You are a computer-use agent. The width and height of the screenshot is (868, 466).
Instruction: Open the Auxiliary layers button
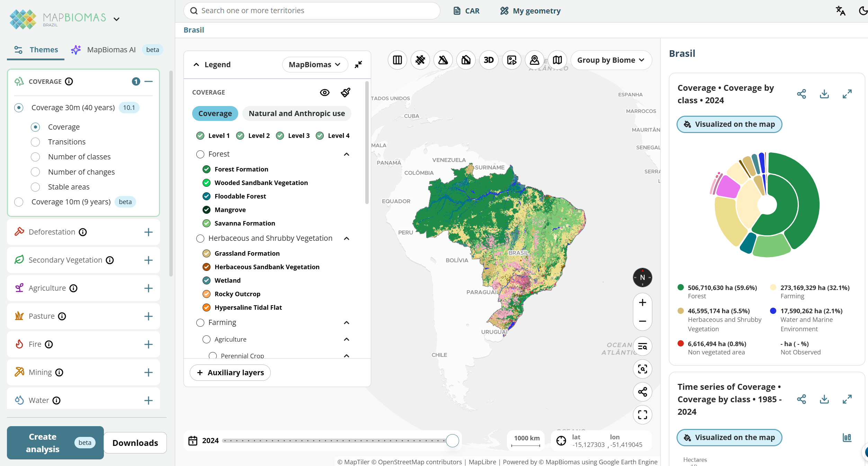[230, 372]
